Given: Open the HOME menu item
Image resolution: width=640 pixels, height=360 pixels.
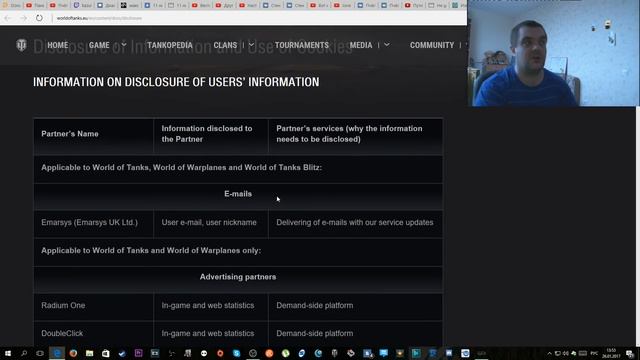Looking at the screenshot, I should click(x=58, y=45).
